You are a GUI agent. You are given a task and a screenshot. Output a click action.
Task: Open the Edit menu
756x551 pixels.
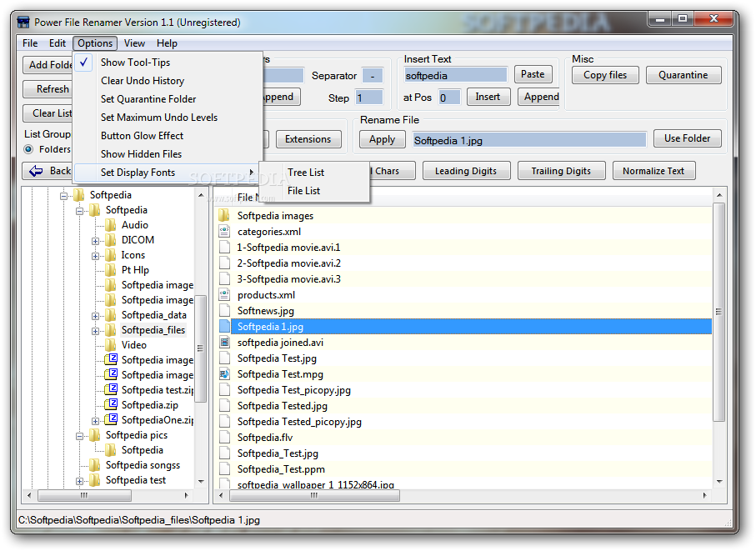coord(58,43)
